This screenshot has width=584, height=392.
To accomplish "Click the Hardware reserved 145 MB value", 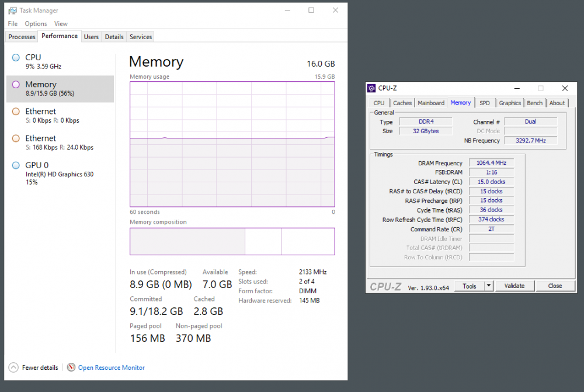I will [309, 300].
